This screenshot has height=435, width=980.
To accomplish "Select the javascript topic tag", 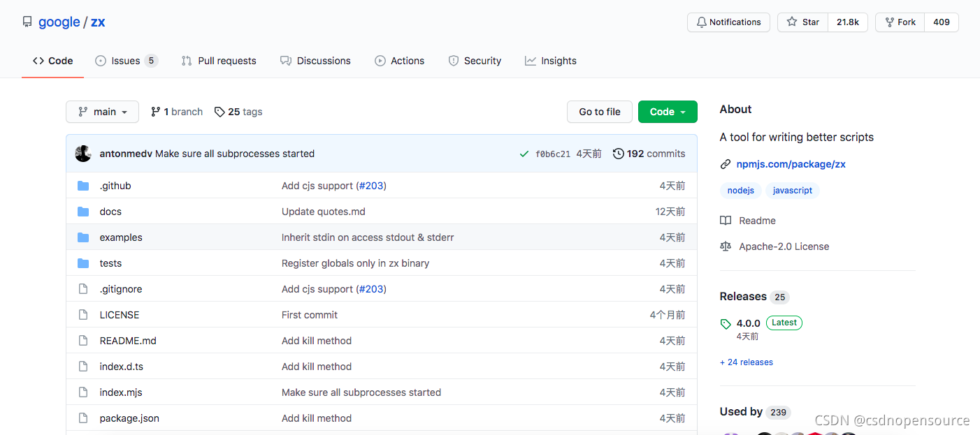I will pyautogui.click(x=793, y=191).
